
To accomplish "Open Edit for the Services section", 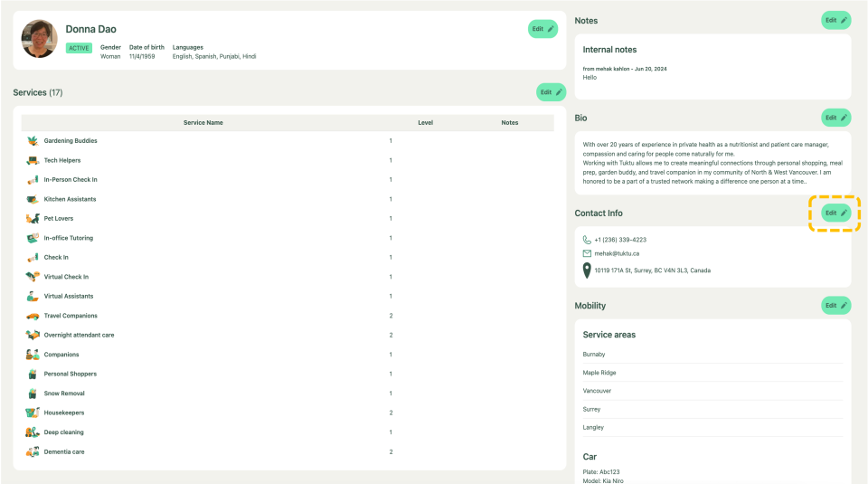I will coord(551,92).
